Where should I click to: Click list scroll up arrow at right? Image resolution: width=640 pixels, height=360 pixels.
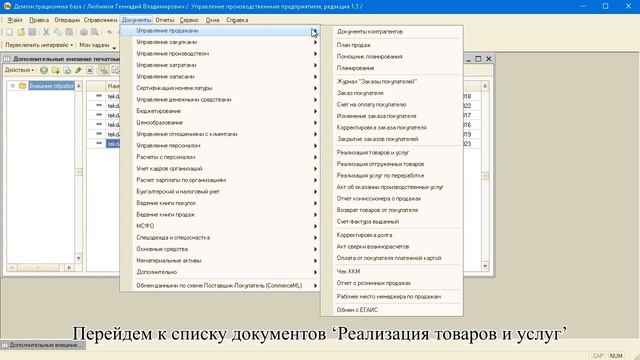[x=485, y=86]
